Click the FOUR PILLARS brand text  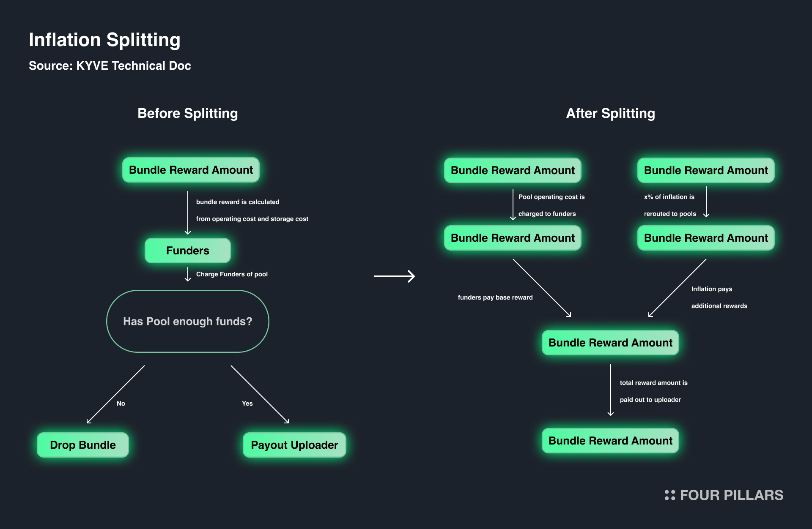coord(732,495)
